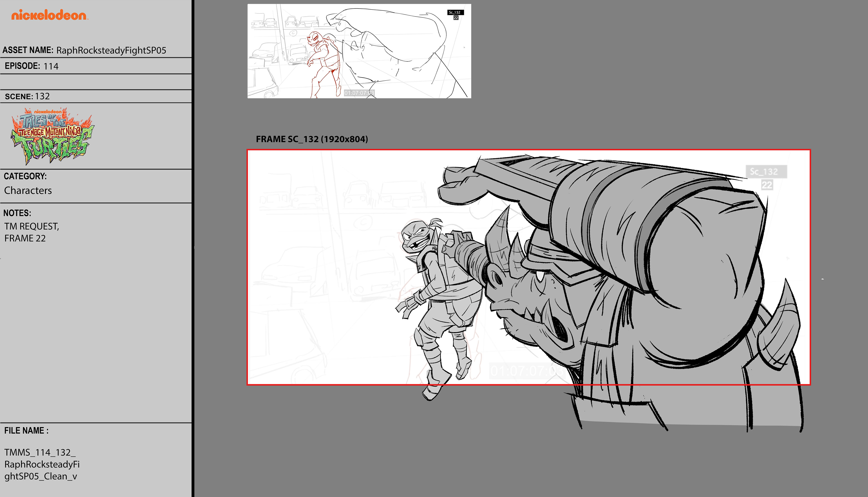Click the orange Nickelodeon logo
Viewport: 868px width, 497px height.
[49, 15]
